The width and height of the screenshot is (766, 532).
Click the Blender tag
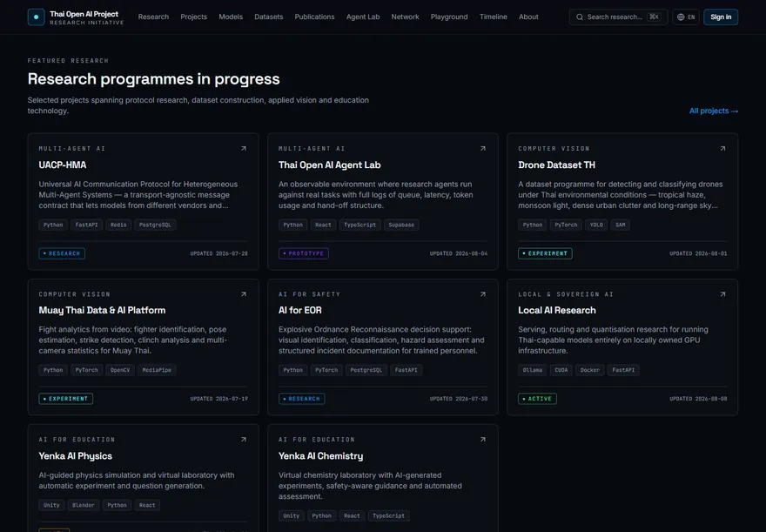click(84, 505)
